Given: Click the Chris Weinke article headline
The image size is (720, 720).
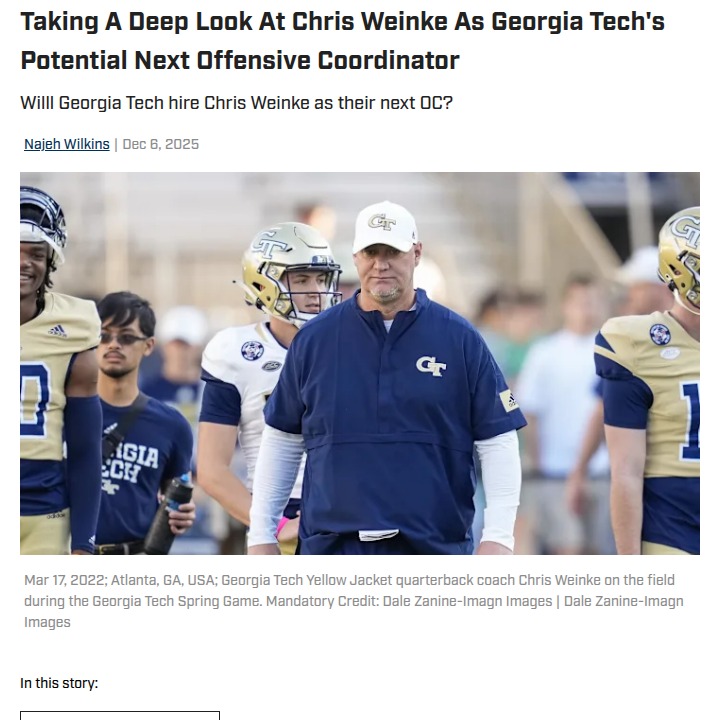Looking at the screenshot, I should 343,40.
